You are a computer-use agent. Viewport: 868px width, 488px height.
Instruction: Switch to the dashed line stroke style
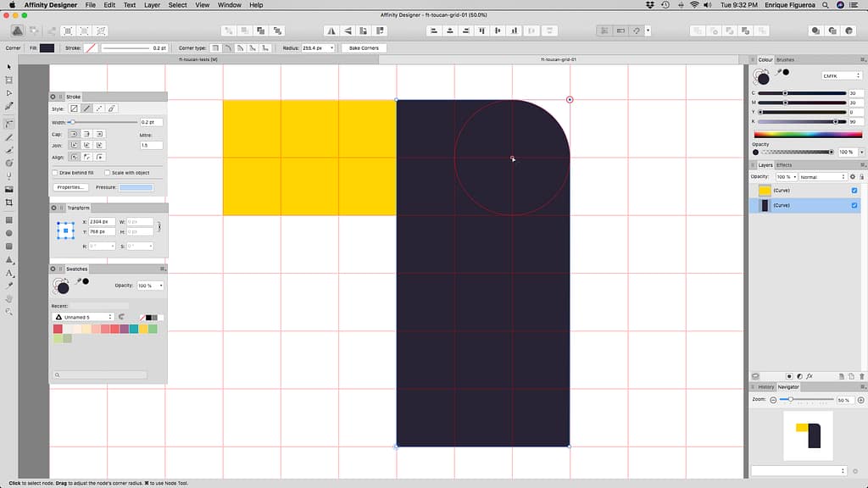pyautogui.click(x=100, y=108)
